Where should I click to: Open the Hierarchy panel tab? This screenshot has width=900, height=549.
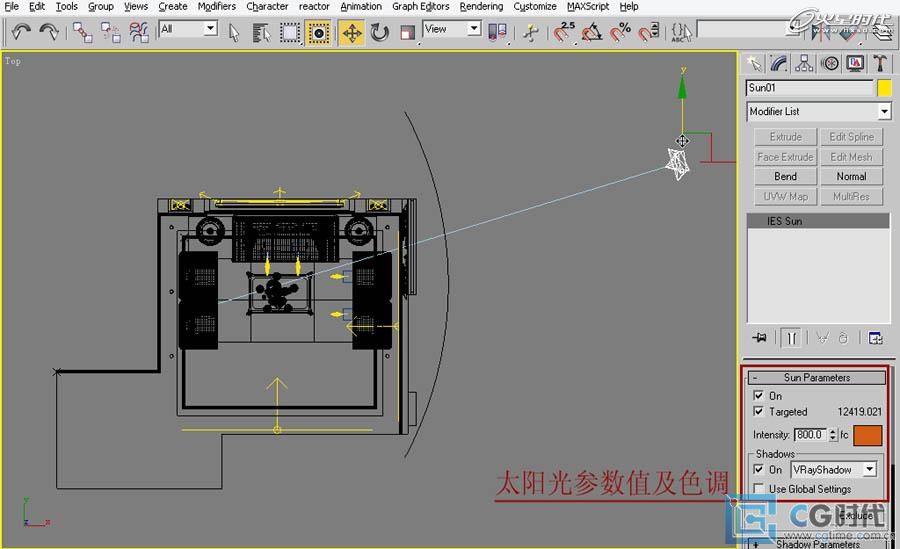pyautogui.click(x=804, y=63)
